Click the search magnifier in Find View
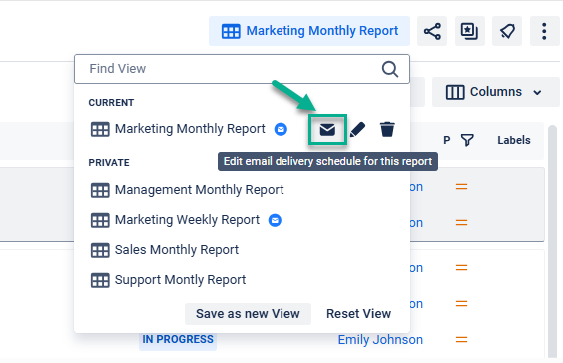Viewport: 563px width, 363px height. 390,69
